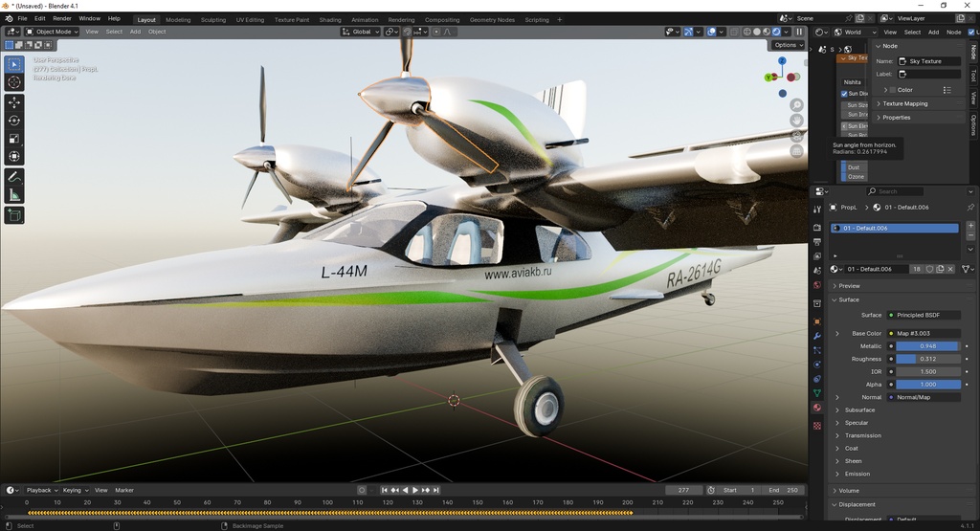Toggle camera view gizmo in viewport
The height and width of the screenshot is (531, 980).
pos(796,136)
